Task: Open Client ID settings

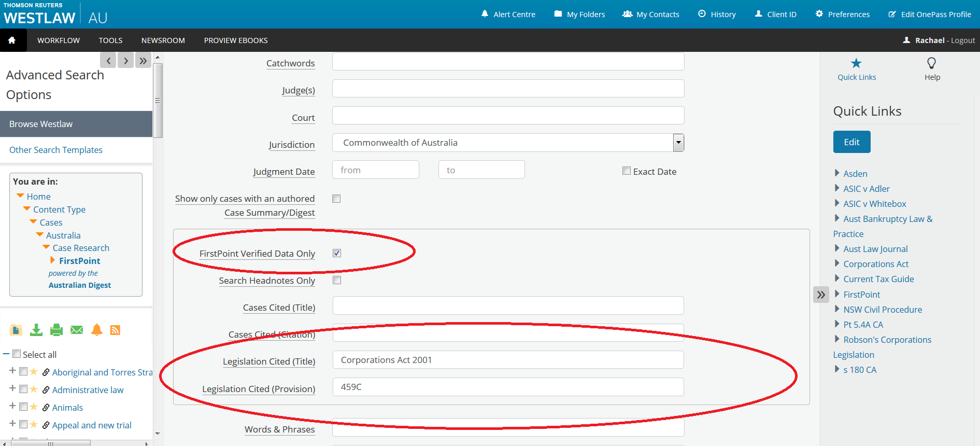Action: [775, 15]
